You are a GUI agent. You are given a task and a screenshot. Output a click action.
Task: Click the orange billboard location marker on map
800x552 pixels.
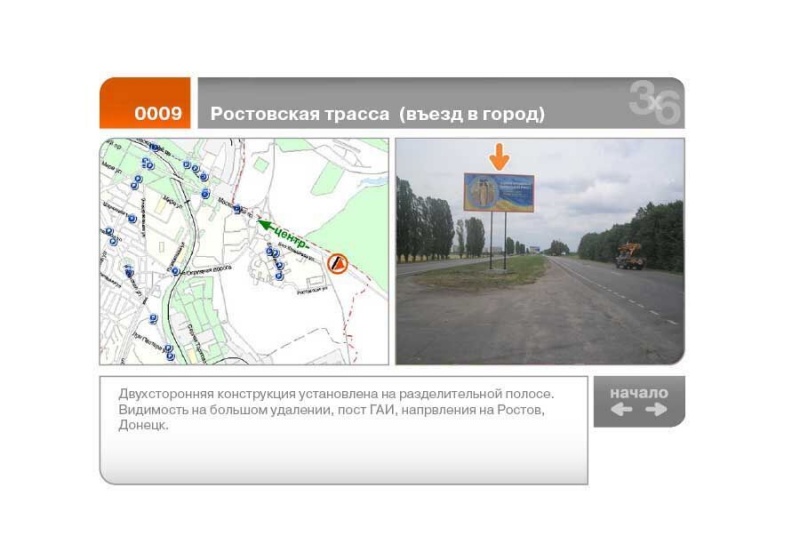338,263
